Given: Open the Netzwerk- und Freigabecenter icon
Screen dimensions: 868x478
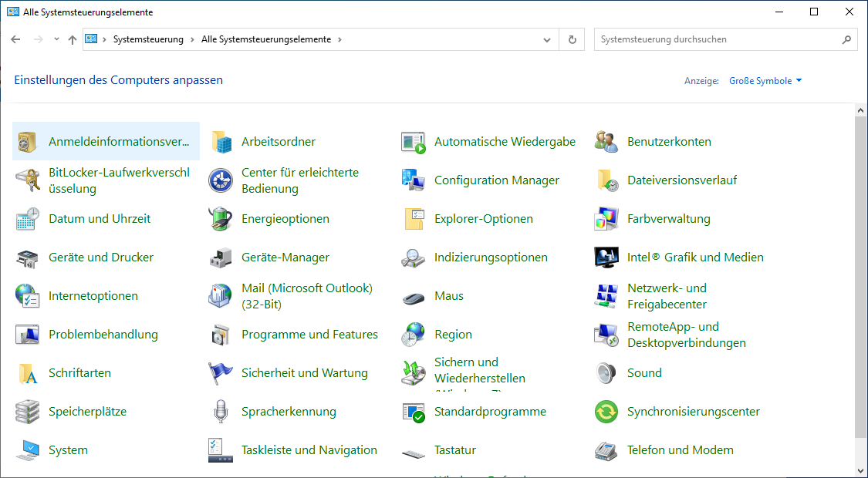Looking at the screenshot, I should click(x=606, y=296).
